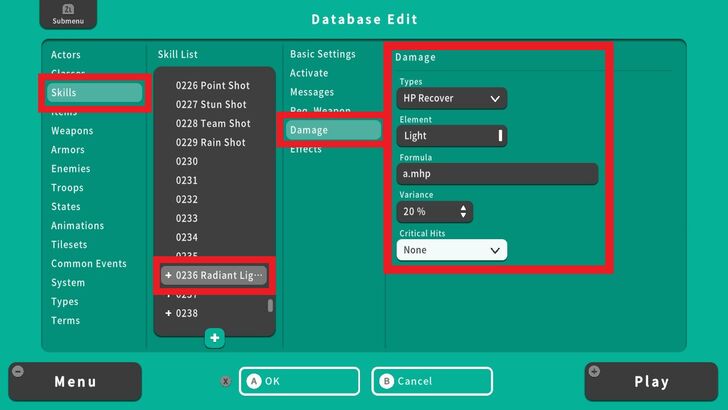Click the Formula field containing a.mhp
This screenshot has width=728, height=410.
[x=497, y=174]
